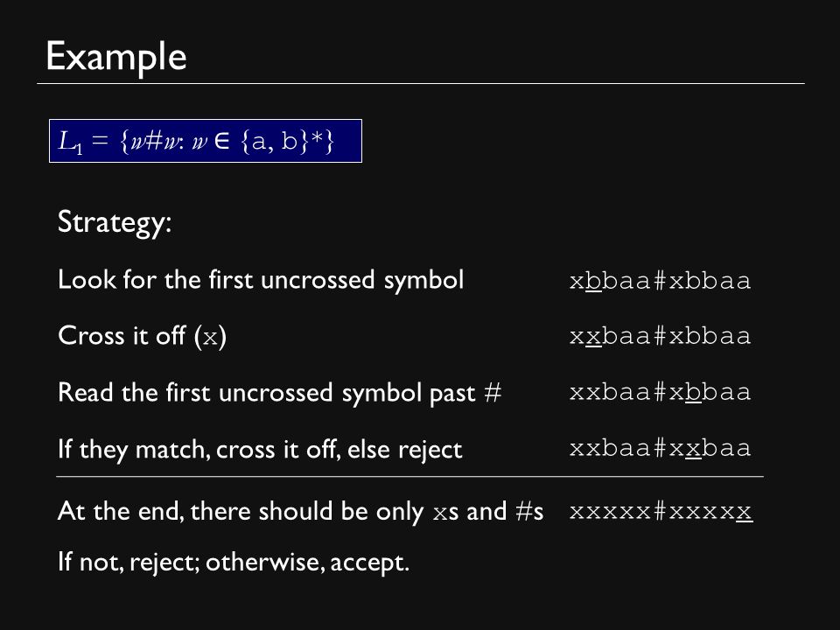Select "If not, reject; otherwise, accept." text

click(234, 562)
